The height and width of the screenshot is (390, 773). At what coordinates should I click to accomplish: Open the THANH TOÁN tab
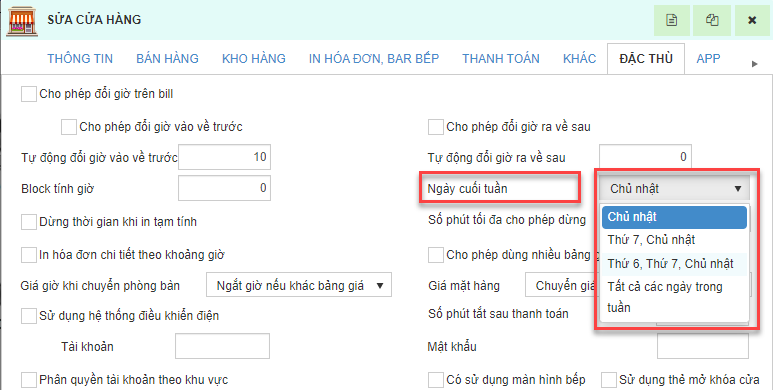(x=501, y=59)
